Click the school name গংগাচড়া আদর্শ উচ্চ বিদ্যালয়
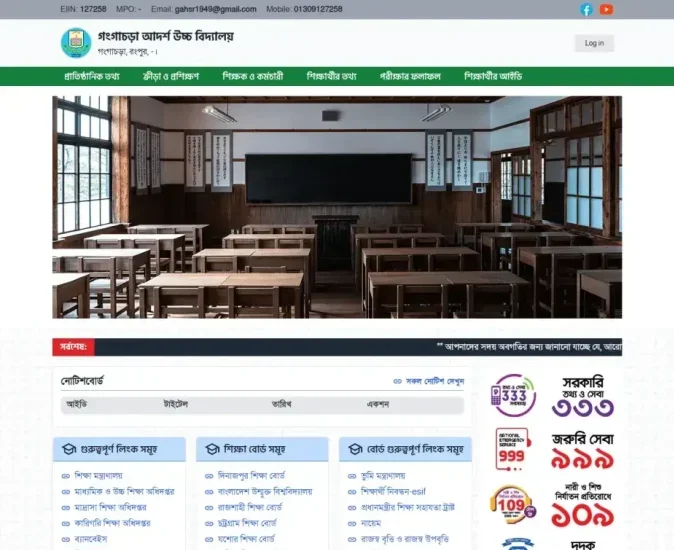Viewport: 674px width, 550px height. [166, 37]
